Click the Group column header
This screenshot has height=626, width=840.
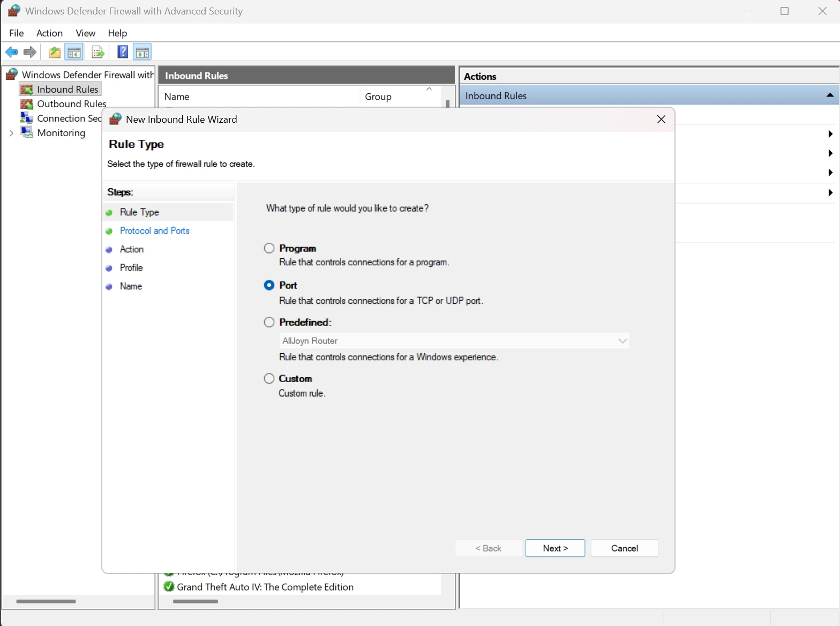coord(378,96)
